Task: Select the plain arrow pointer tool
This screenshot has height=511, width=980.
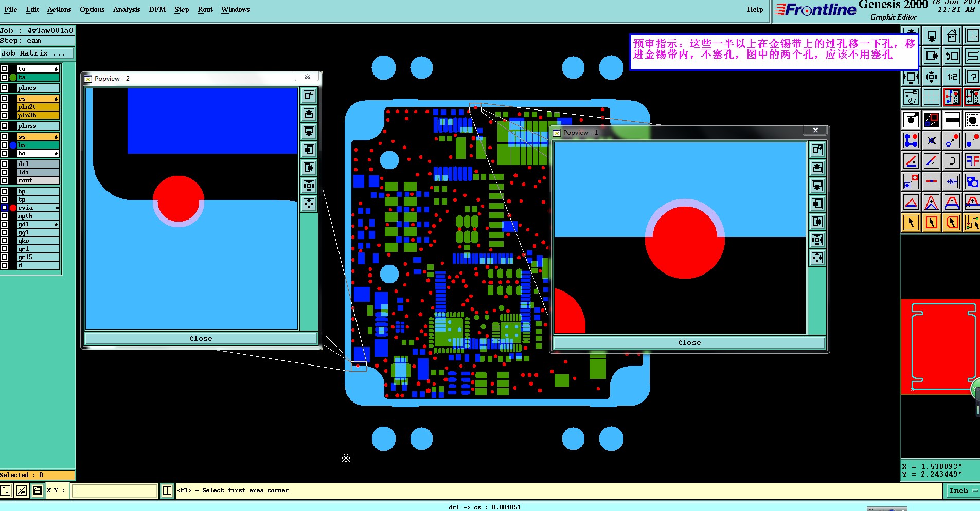Action: pyautogui.click(x=911, y=223)
